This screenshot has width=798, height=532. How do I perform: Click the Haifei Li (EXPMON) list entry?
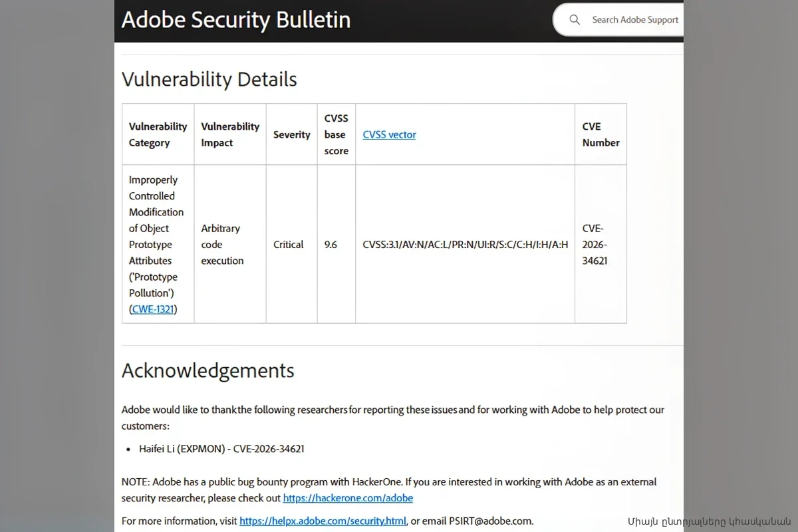coord(221,449)
